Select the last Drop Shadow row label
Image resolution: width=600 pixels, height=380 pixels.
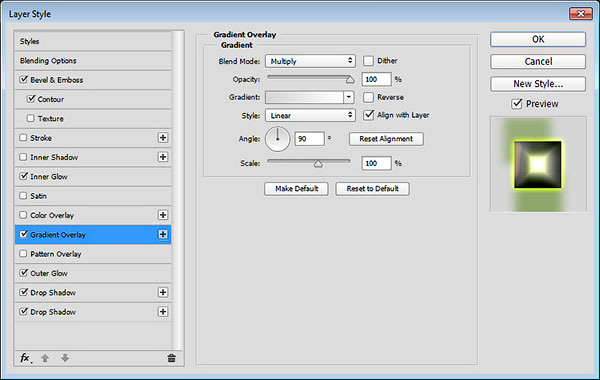coord(53,312)
